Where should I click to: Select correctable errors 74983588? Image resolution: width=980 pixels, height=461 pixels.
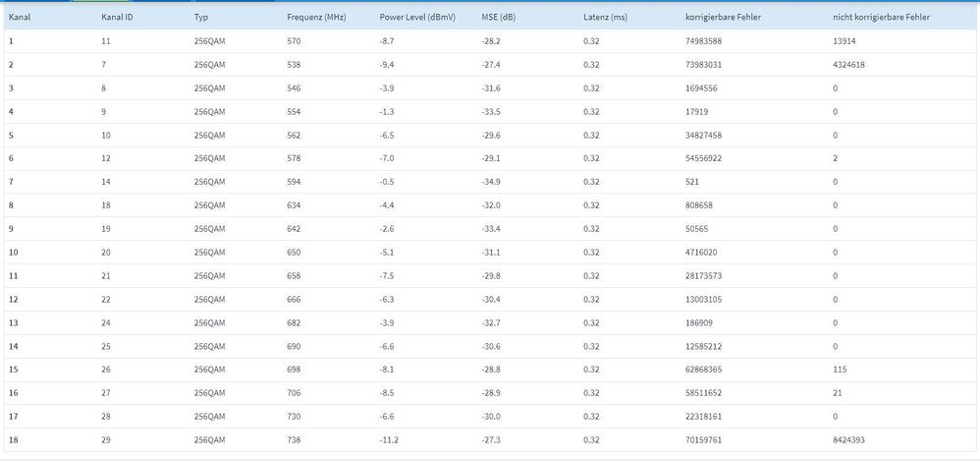coord(704,41)
